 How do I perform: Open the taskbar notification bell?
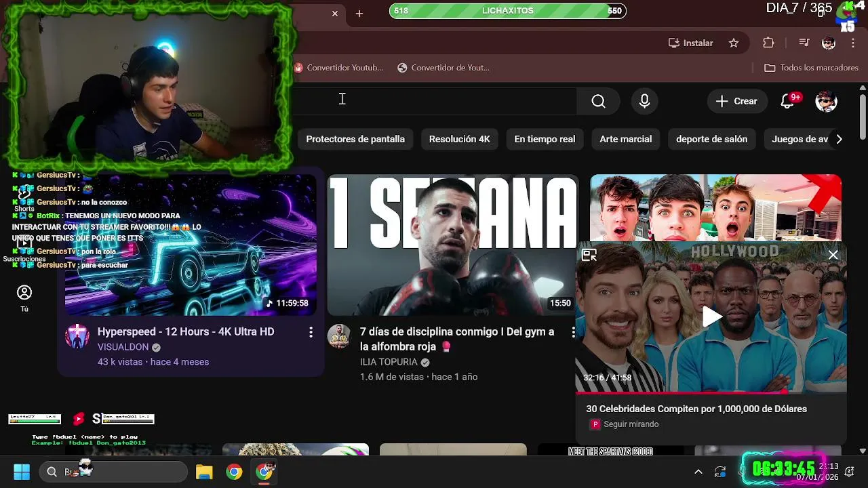click(x=849, y=472)
